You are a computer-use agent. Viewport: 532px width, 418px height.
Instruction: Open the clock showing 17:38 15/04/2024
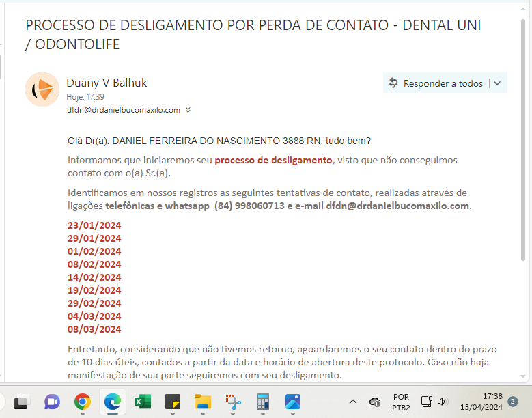481,402
